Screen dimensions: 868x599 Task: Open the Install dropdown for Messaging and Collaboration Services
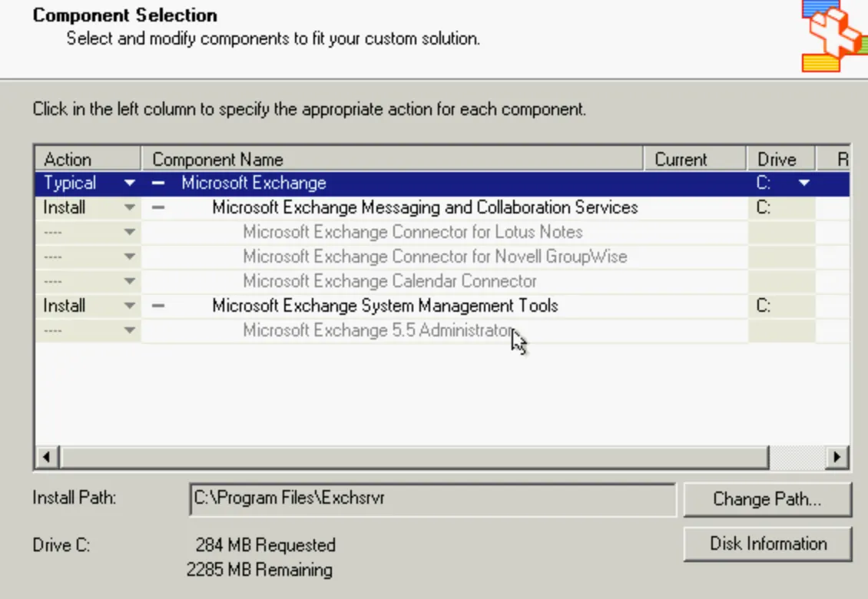[129, 207]
